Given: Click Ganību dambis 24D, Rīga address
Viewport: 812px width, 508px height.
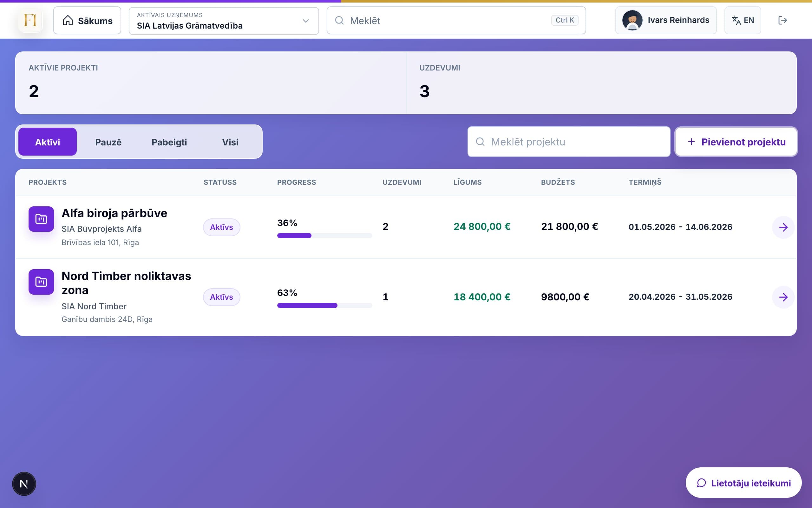Looking at the screenshot, I should click(107, 319).
